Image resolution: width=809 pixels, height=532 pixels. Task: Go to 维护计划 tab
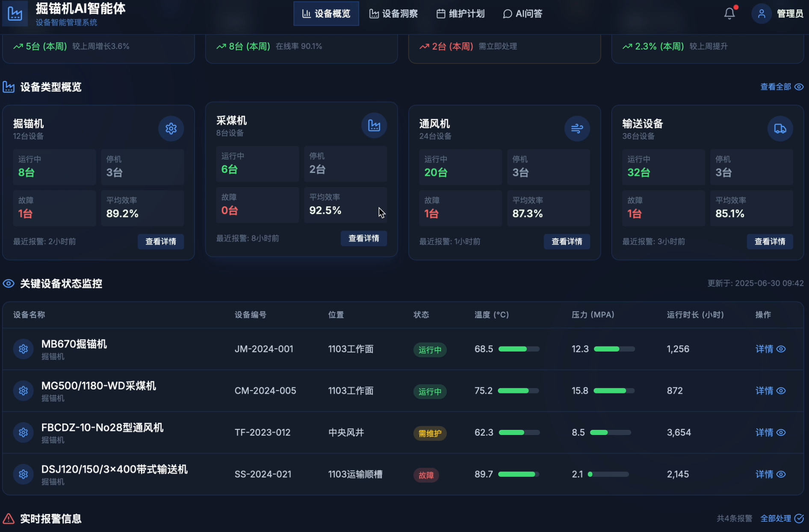[x=461, y=14]
